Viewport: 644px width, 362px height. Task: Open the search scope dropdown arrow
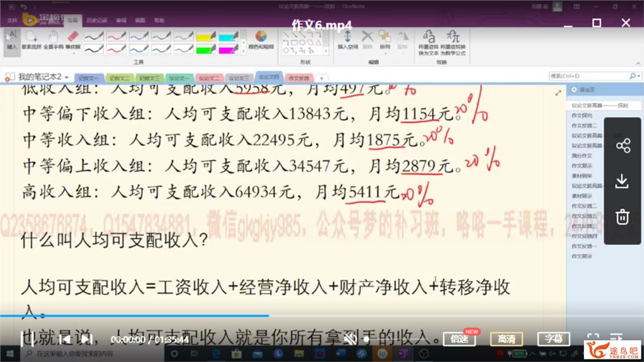click(639, 76)
